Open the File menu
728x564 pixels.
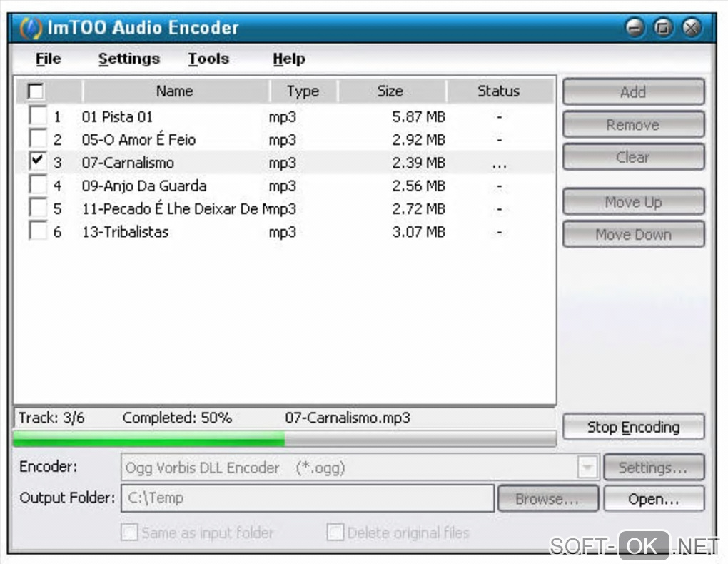[x=49, y=59]
